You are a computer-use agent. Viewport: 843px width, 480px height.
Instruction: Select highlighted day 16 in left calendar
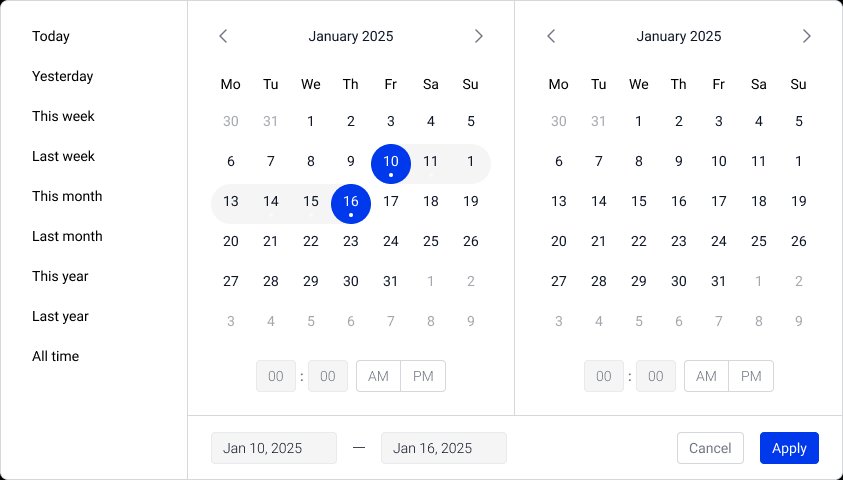click(351, 202)
